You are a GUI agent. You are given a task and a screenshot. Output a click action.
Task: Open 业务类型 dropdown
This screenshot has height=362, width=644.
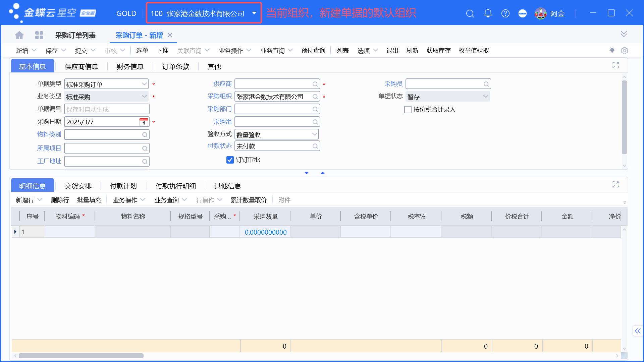pyautogui.click(x=144, y=97)
